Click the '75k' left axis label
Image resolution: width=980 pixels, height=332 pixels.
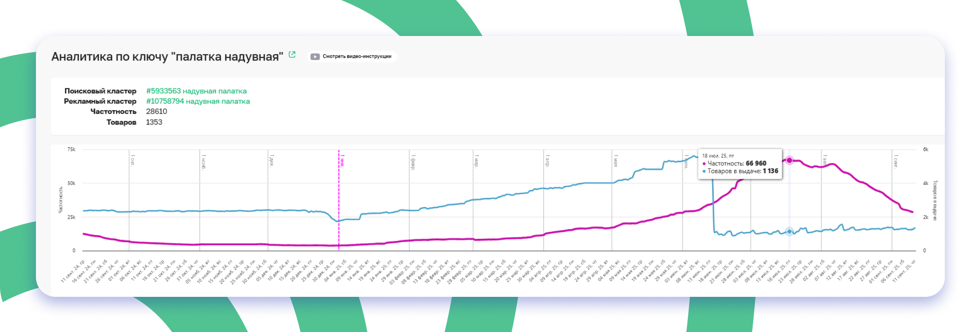point(71,150)
